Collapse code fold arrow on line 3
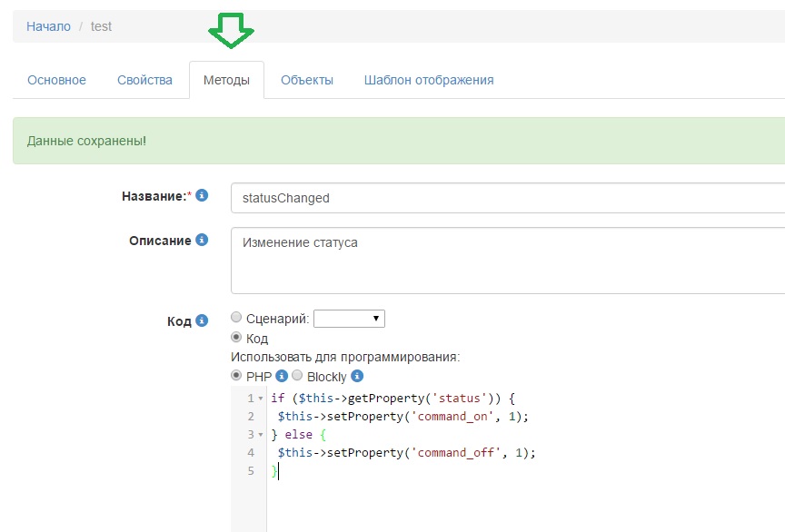785x532 pixels. point(261,435)
